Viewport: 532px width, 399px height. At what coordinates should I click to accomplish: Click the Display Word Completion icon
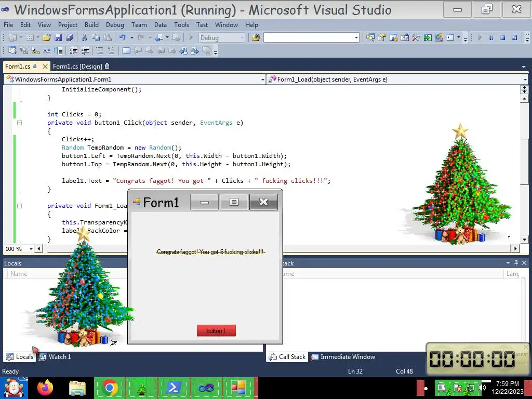click(x=46, y=50)
